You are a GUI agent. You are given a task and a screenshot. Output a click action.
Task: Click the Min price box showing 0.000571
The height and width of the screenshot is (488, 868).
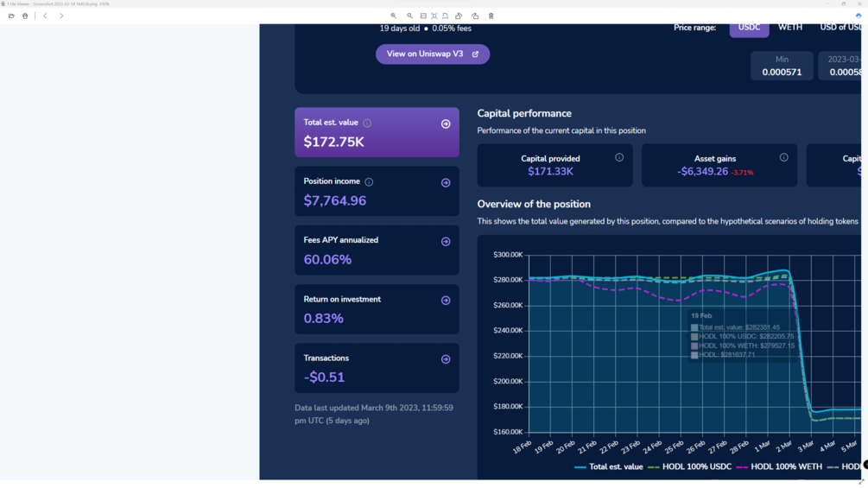[782, 67]
